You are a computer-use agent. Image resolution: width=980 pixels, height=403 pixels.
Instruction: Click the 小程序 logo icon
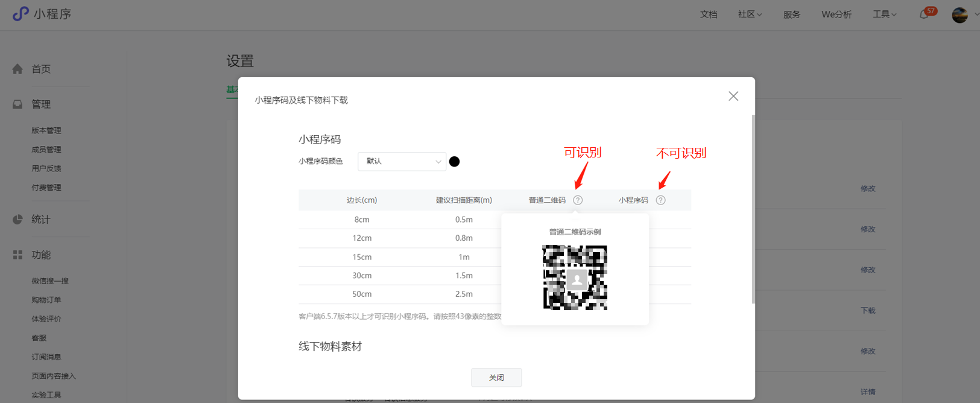click(x=21, y=13)
